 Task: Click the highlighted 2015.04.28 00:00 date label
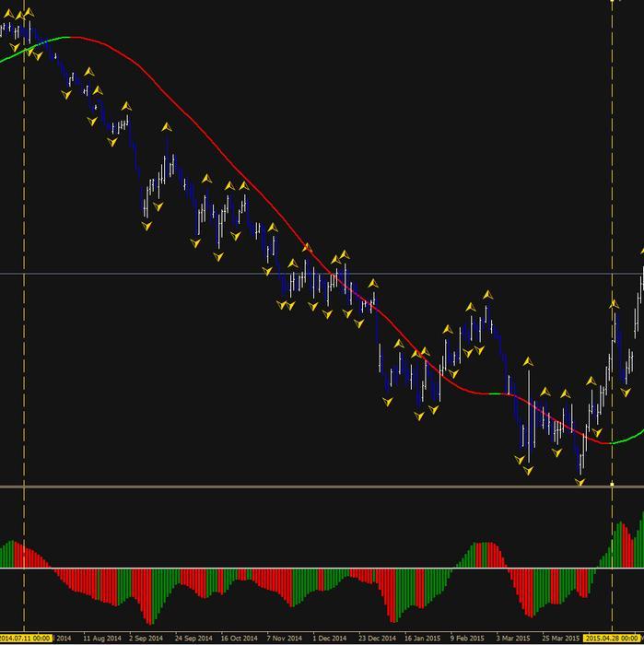pos(613,639)
